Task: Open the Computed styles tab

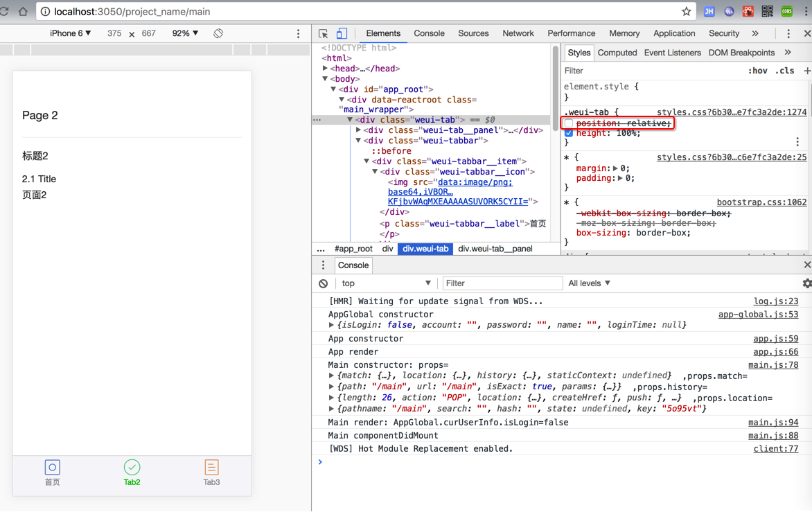Action: pos(617,53)
